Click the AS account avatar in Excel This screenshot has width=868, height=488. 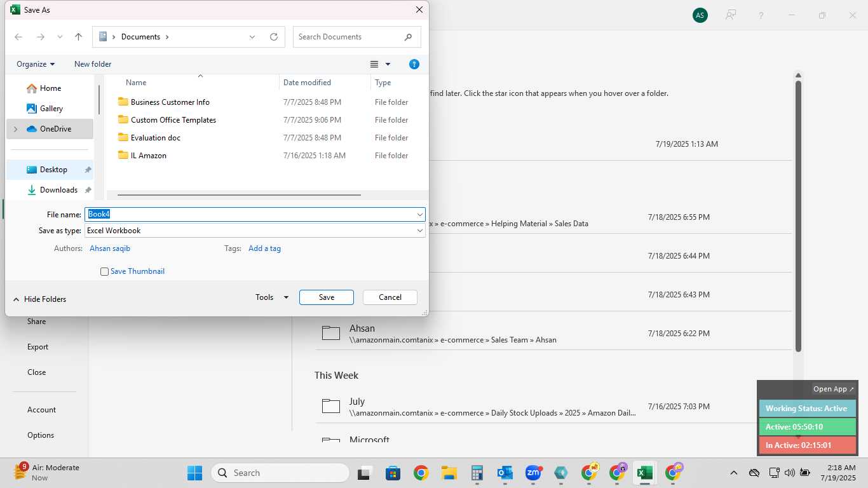point(700,15)
